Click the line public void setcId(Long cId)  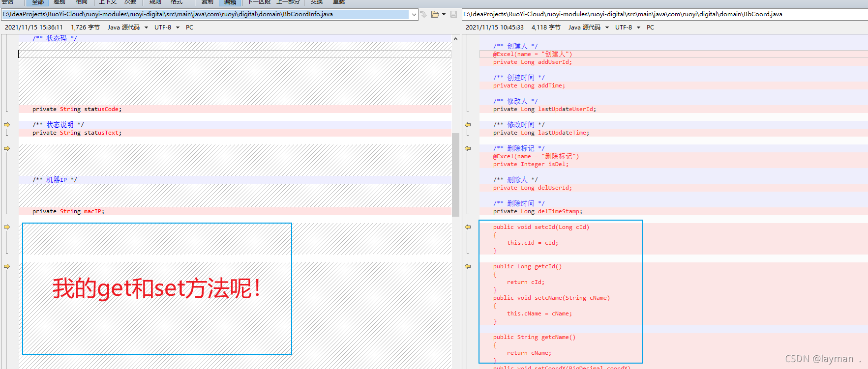[x=541, y=227]
